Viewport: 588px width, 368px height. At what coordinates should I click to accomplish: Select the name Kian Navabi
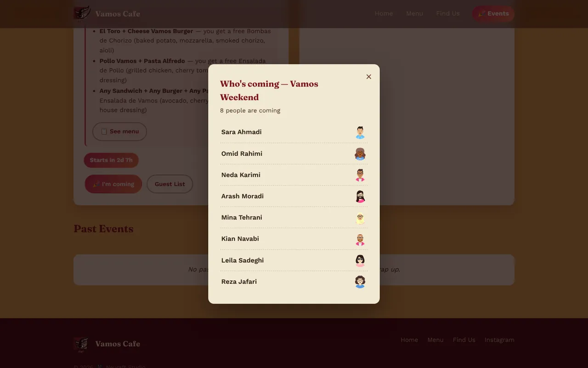click(x=240, y=239)
